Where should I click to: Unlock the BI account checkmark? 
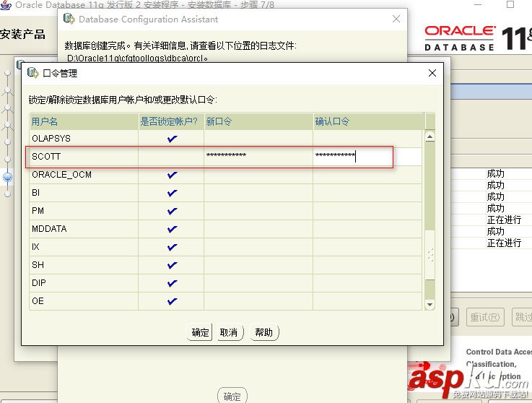[x=172, y=193]
